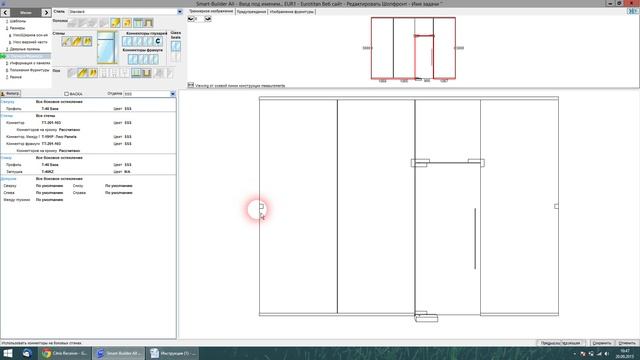Select the C connector option icon

[158, 41]
